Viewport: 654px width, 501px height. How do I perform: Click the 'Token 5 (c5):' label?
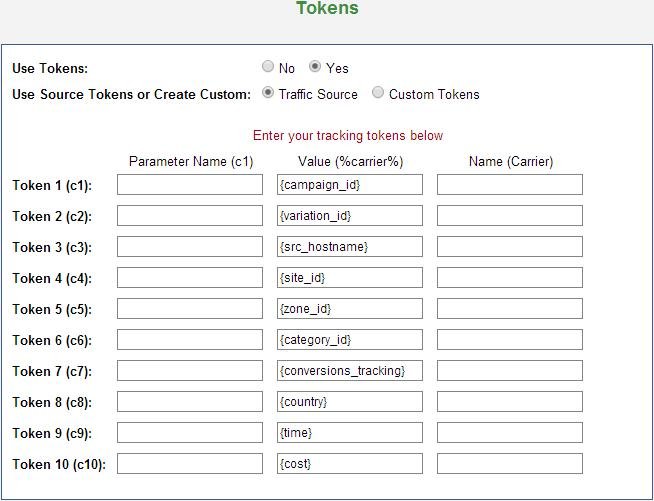pos(52,310)
